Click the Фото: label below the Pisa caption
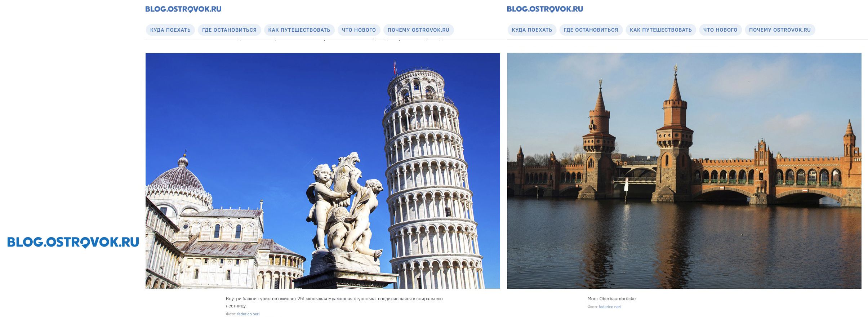Viewport: 868px width, 324px height. tap(231, 314)
